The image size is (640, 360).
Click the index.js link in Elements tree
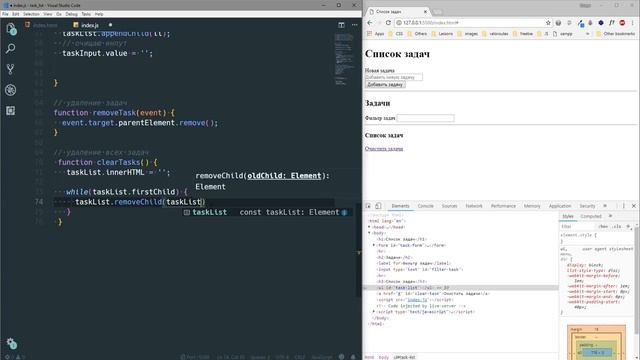coord(417,300)
